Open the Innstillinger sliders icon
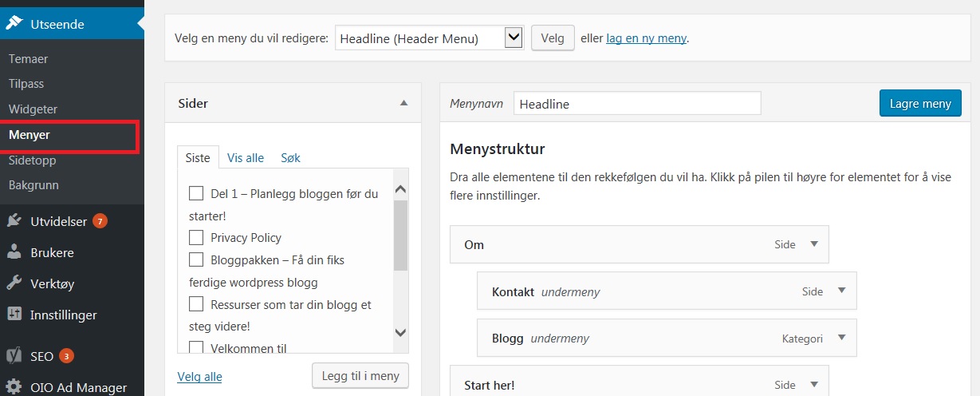Screen dimensions: 980x396 click(14, 315)
